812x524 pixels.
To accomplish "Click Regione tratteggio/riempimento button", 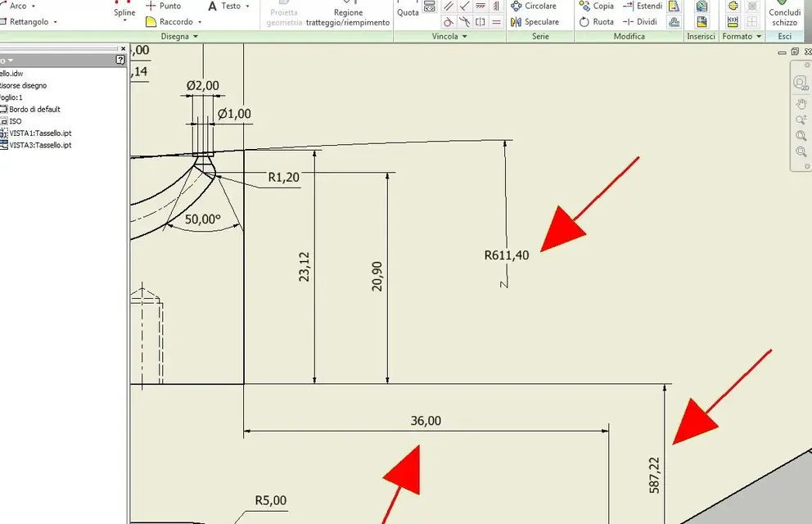I will (x=348, y=14).
